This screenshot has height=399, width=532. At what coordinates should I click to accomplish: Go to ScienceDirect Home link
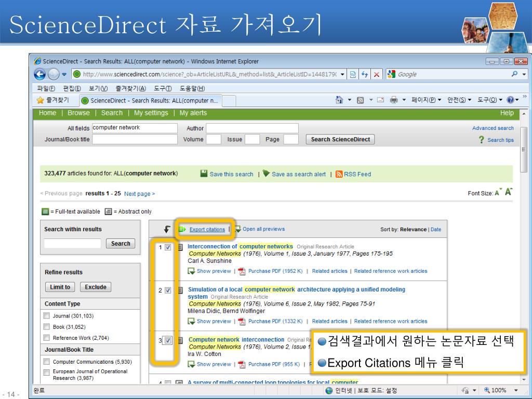pyautogui.click(x=47, y=113)
